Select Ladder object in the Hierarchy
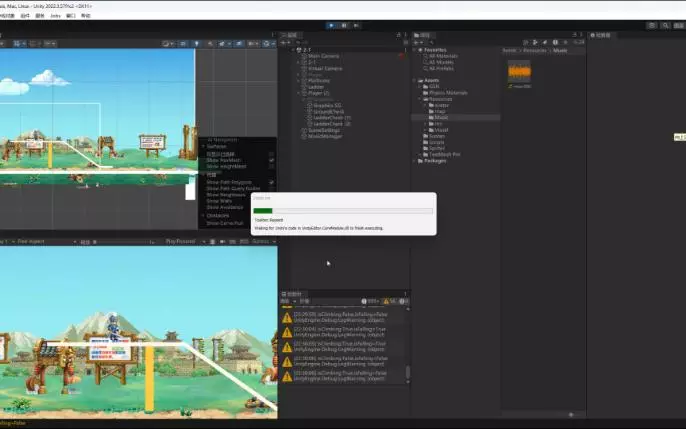Viewport: 686px width, 429px height. point(316,87)
